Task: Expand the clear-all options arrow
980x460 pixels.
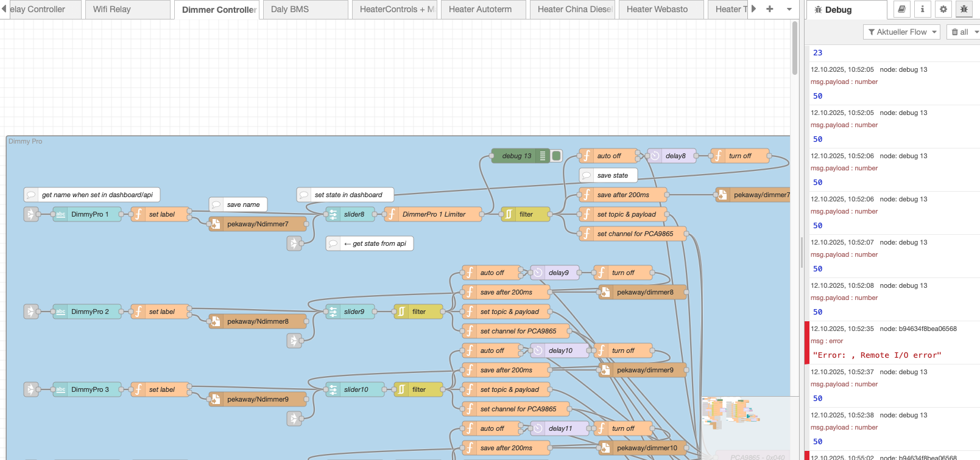Action: tap(976, 32)
